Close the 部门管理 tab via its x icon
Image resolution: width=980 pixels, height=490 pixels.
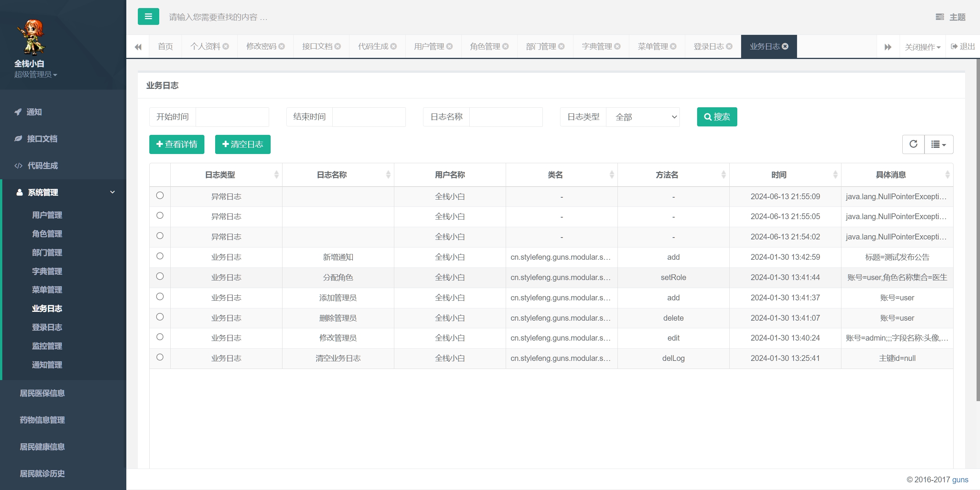coord(561,46)
